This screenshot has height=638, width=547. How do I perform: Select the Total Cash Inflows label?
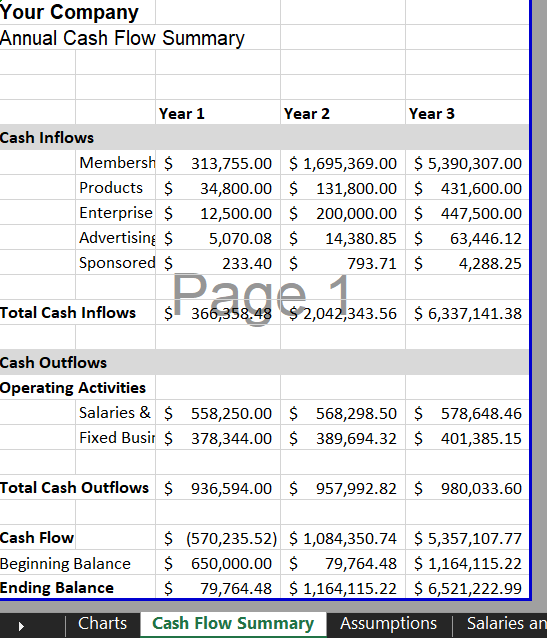click(68, 312)
